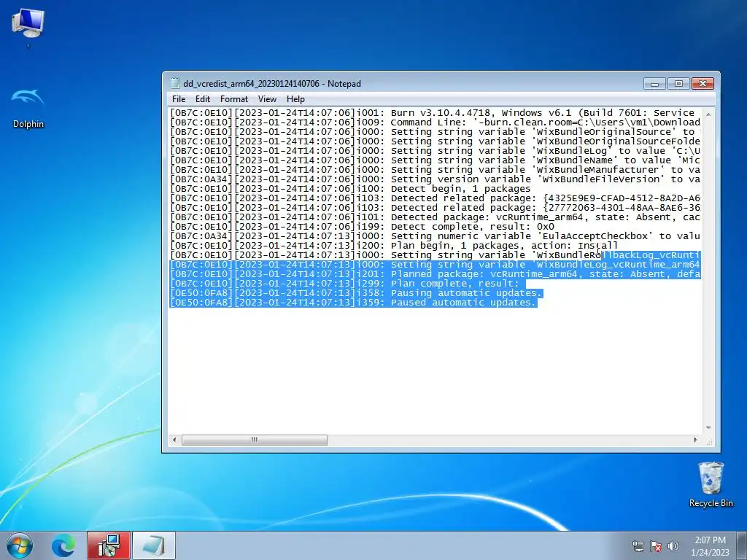Open the View menu
747x560 pixels.
pos(267,99)
